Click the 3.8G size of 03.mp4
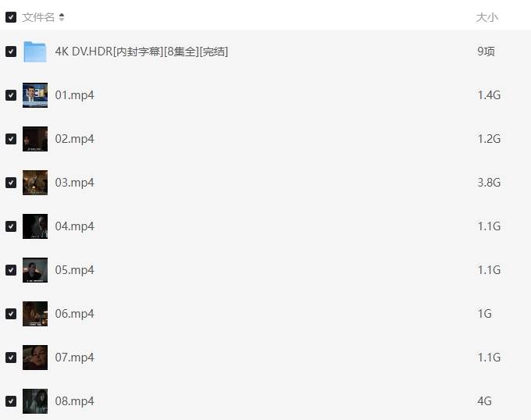 489,183
